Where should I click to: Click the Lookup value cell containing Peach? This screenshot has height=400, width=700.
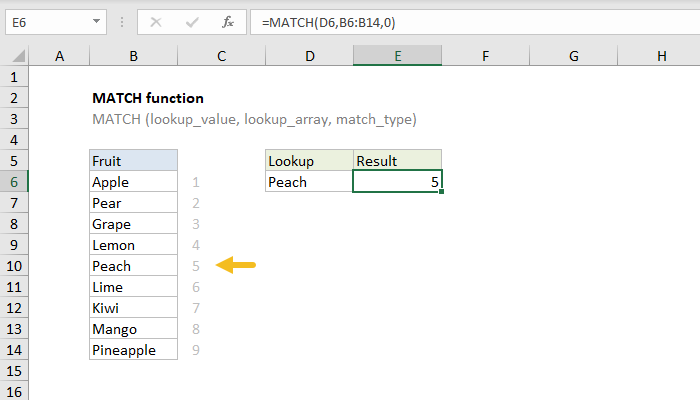coord(309,182)
